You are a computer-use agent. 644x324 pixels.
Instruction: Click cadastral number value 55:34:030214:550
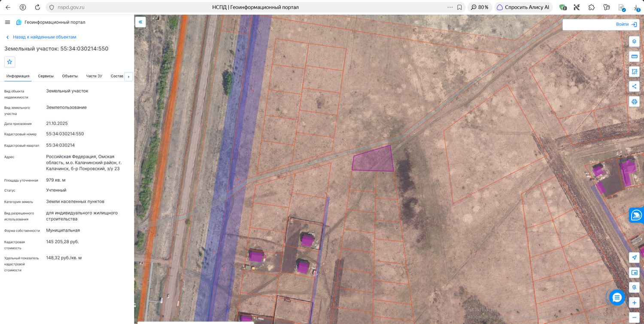click(65, 134)
